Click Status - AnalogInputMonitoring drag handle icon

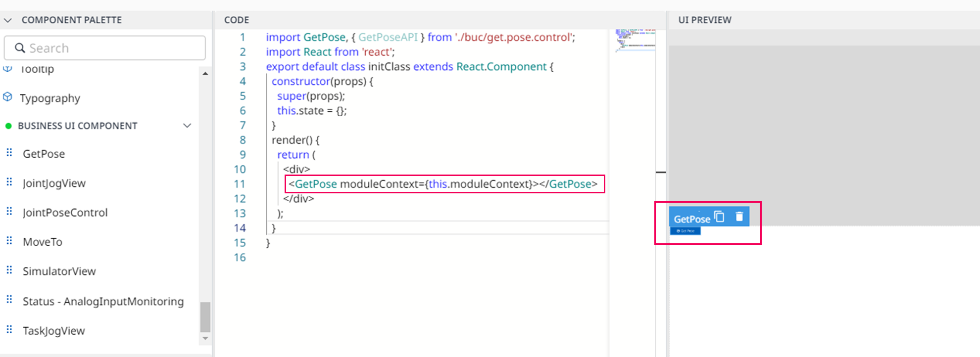(9, 300)
